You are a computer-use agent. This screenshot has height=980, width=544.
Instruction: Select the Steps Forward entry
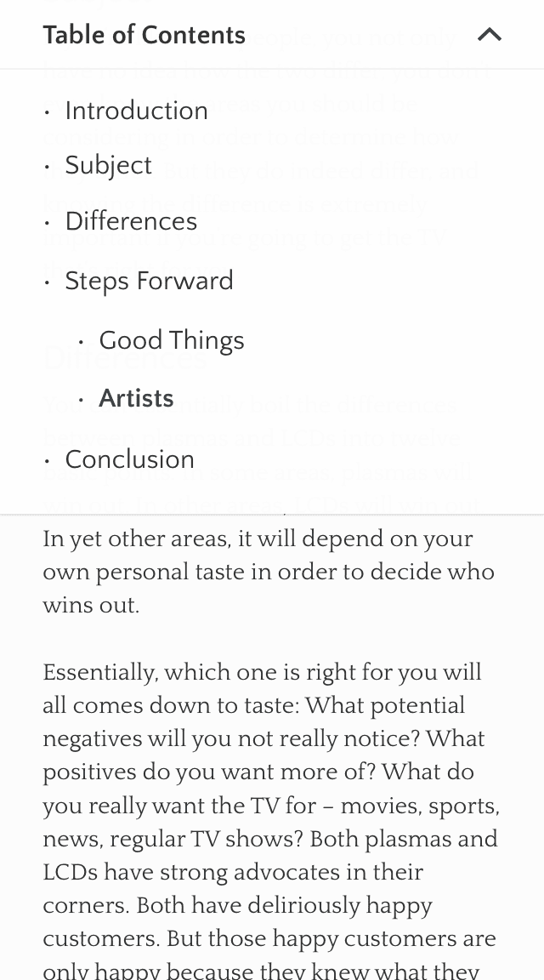point(150,281)
